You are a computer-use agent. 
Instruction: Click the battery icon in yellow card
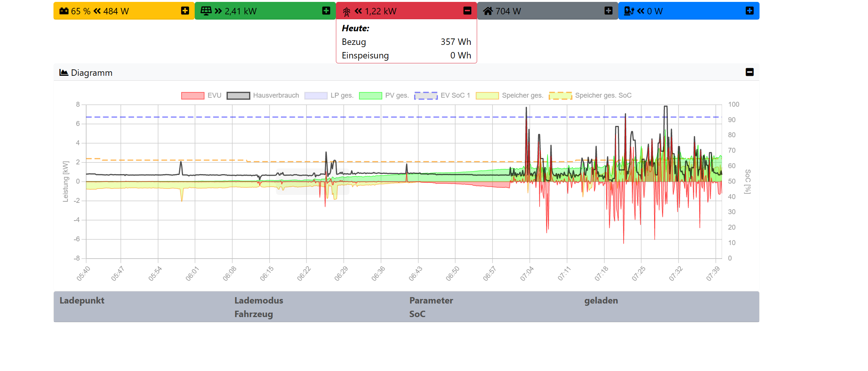pos(64,11)
